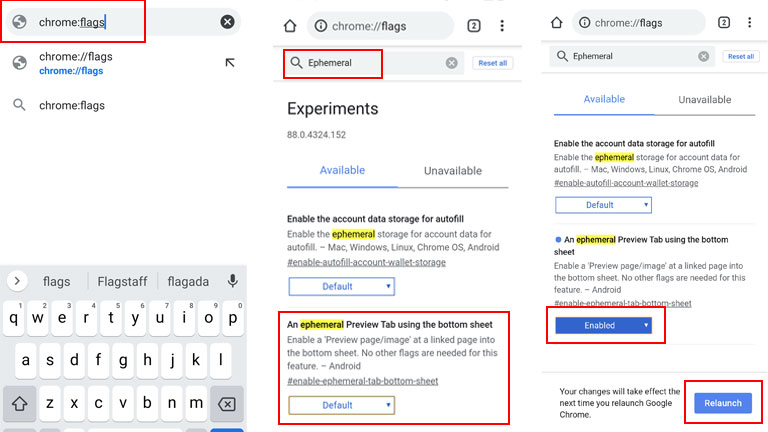Image resolution: width=768 pixels, height=432 pixels.
Task: Expand keyboard suggestions with the chevron arrow
Action: coord(17,281)
